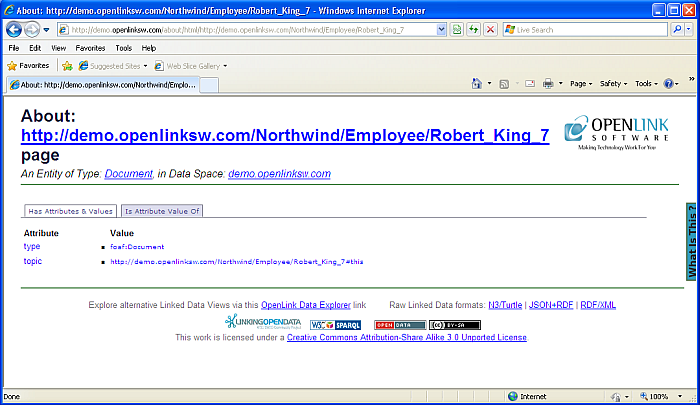Image resolution: width=700 pixels, height=405 pixels.
Task: Follow the demo.openlinksw.com data space link
Action: (x=279, y=174)
